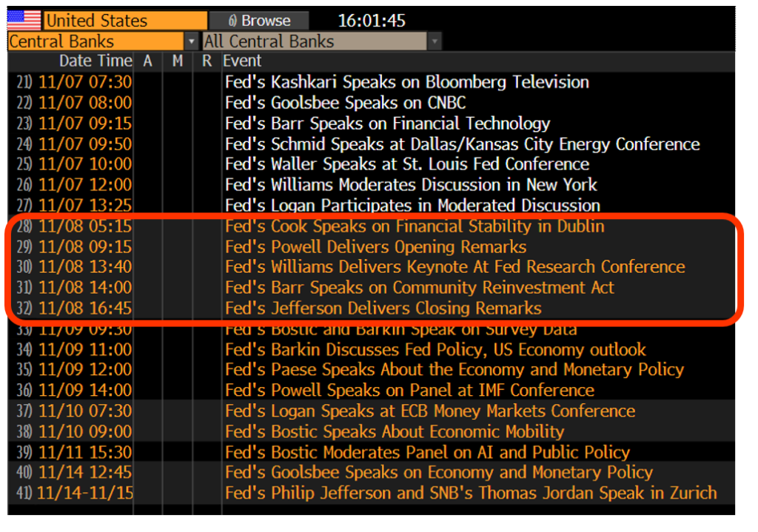Select row 30 date 11/08 13:40

coord(85,266)
